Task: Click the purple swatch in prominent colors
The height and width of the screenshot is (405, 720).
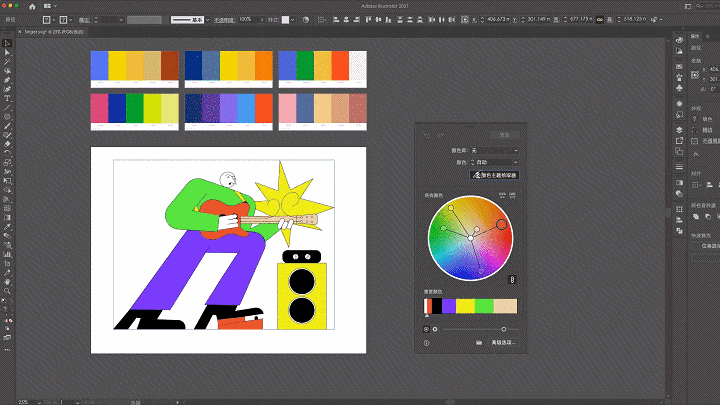Action: (x=449, y=305)
